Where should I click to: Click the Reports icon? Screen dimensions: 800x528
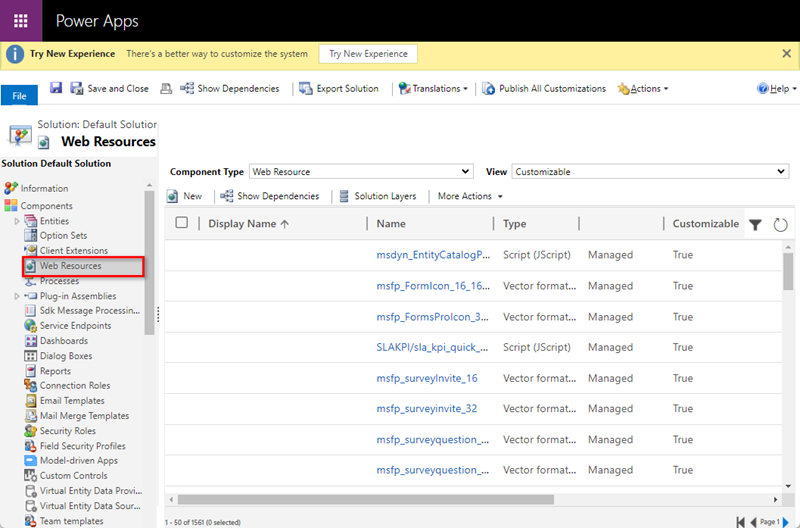coord(31,371)
